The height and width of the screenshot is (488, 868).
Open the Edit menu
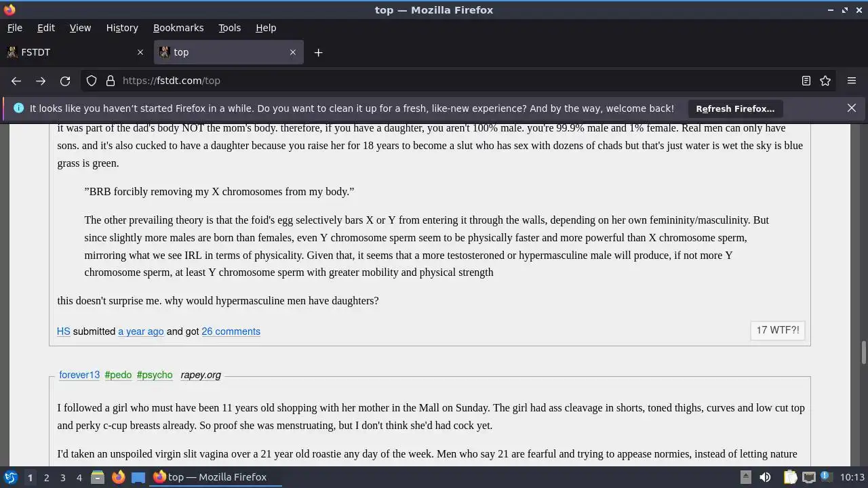pos(46,28)
